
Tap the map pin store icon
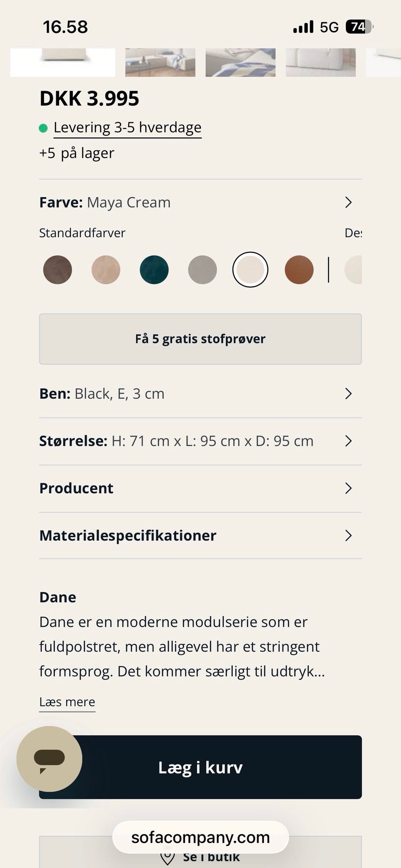[x=168, y=857]
